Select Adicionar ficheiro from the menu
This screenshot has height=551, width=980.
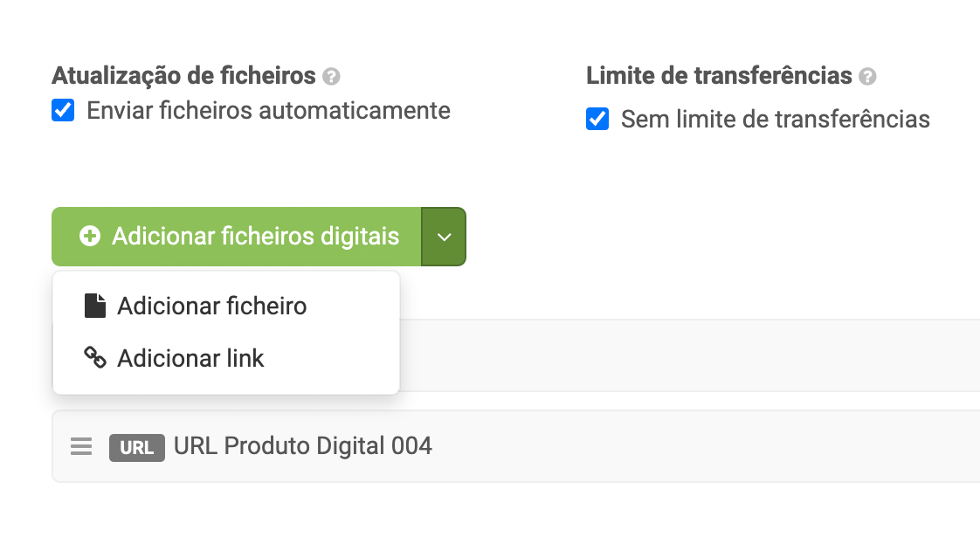(211, 306)
